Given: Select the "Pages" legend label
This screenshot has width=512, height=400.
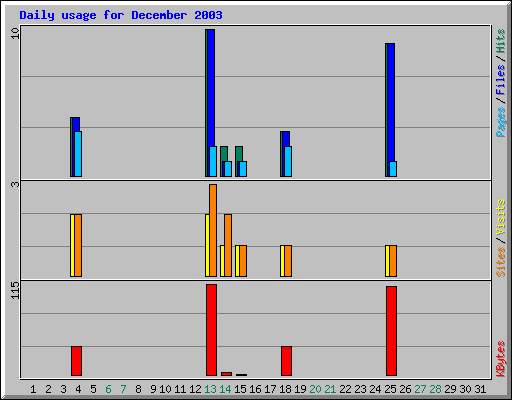Looking at the screenshot, I should point(500,122).
